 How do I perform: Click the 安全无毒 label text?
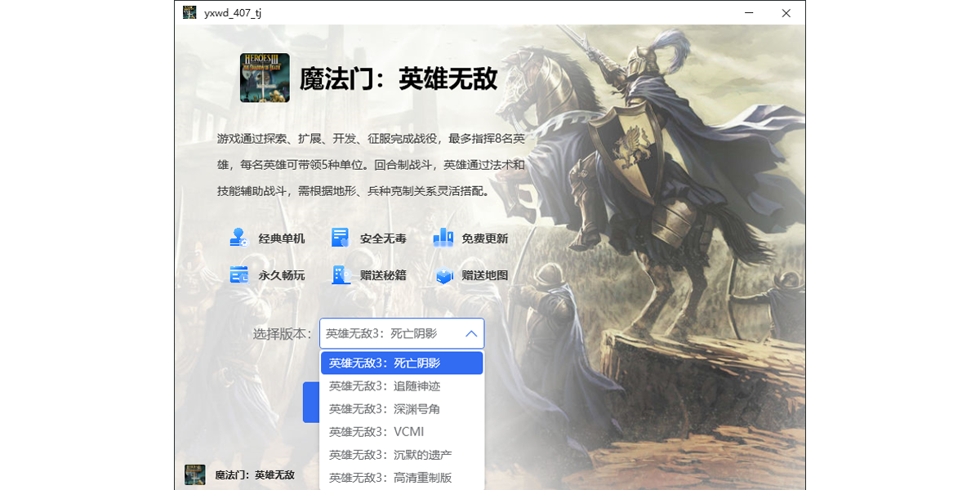pyautogui.click(x=383, y=238)
